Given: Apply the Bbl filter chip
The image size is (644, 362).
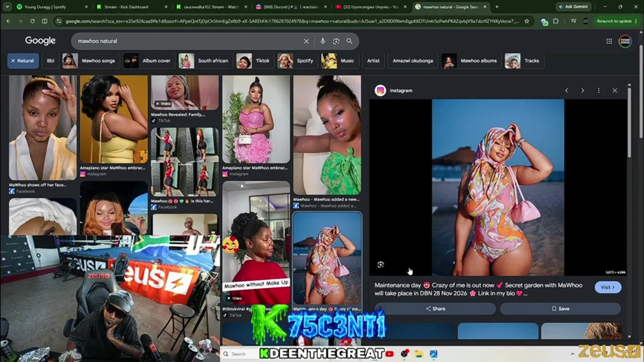Looking at the screenshot, I should point(50,61).
